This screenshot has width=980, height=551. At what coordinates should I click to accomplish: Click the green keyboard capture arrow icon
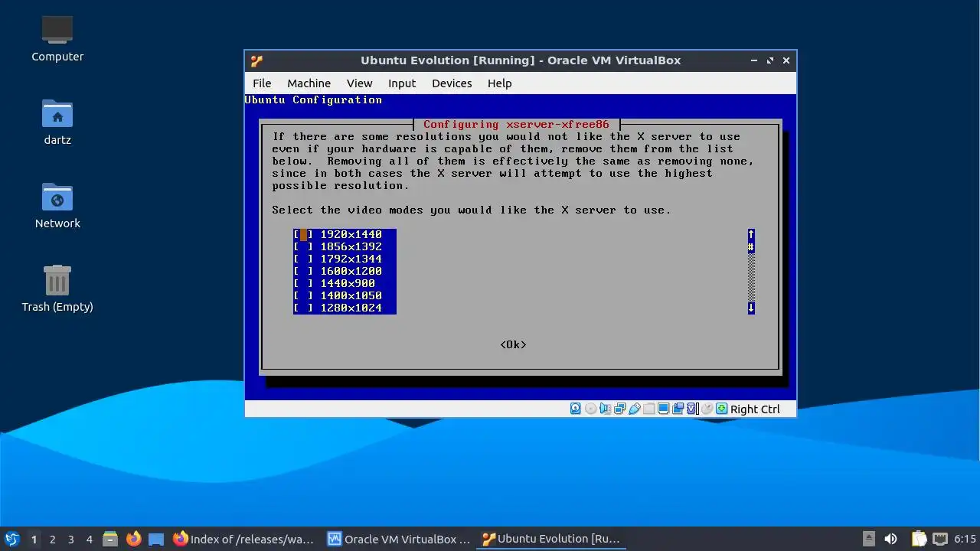point(722,409)
